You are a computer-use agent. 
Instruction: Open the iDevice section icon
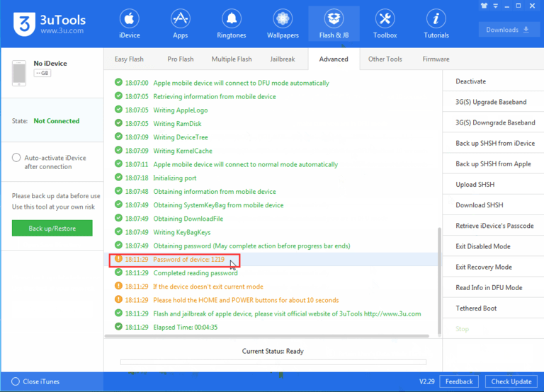130,19
